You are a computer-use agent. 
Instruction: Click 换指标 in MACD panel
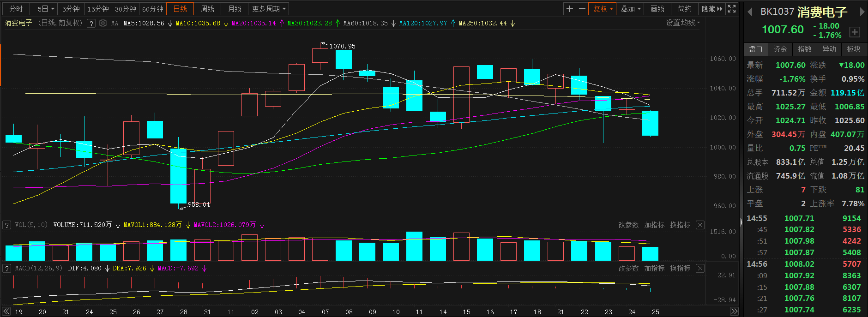[x=680, y=269]
